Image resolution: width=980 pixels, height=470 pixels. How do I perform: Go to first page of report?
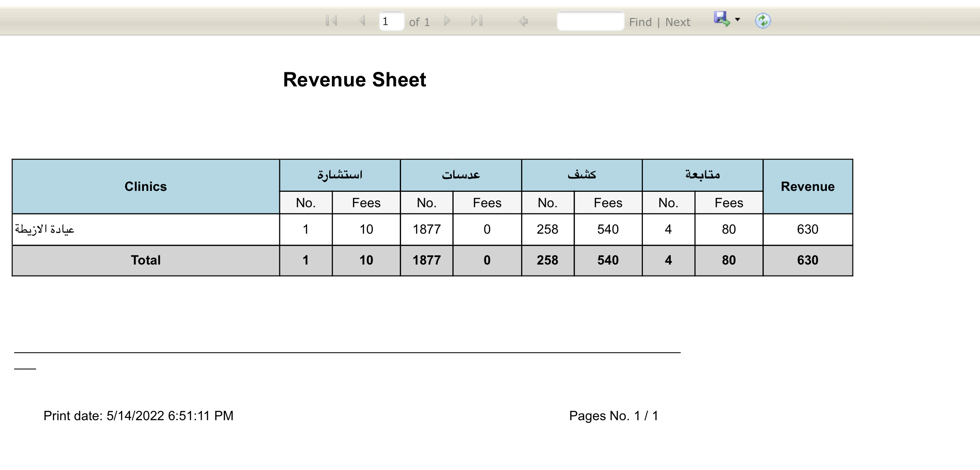[x=331, y=21]
